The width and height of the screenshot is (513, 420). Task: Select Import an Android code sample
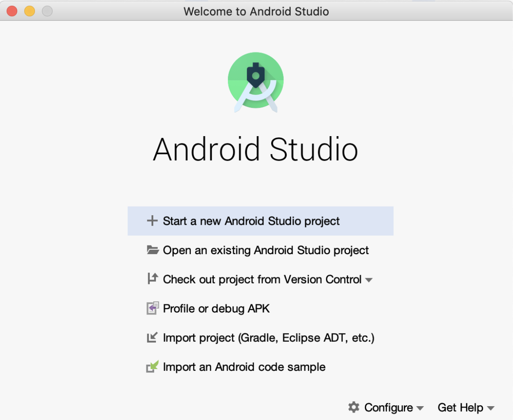point(244,366)
